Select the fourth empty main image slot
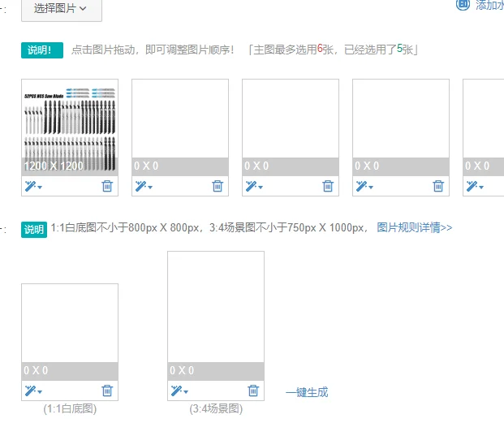This screenshot has width=504, height=423. [x=401, y=127]
